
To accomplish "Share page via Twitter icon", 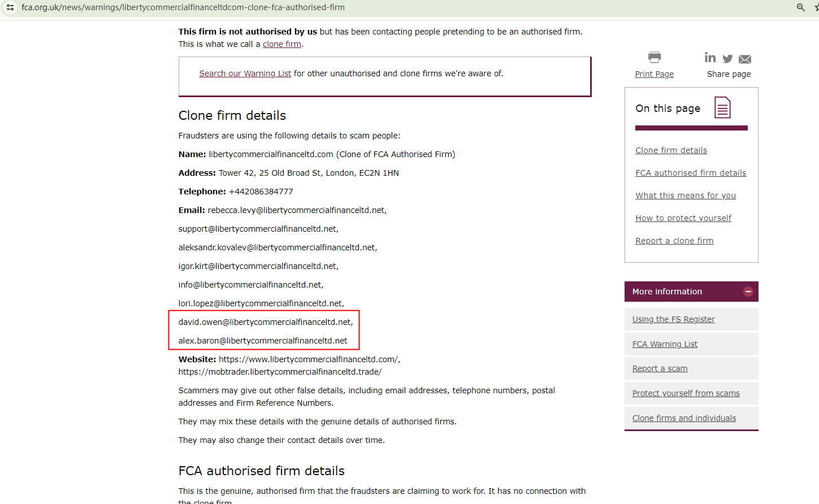I will pyautogui.click(x=727, y=59).
